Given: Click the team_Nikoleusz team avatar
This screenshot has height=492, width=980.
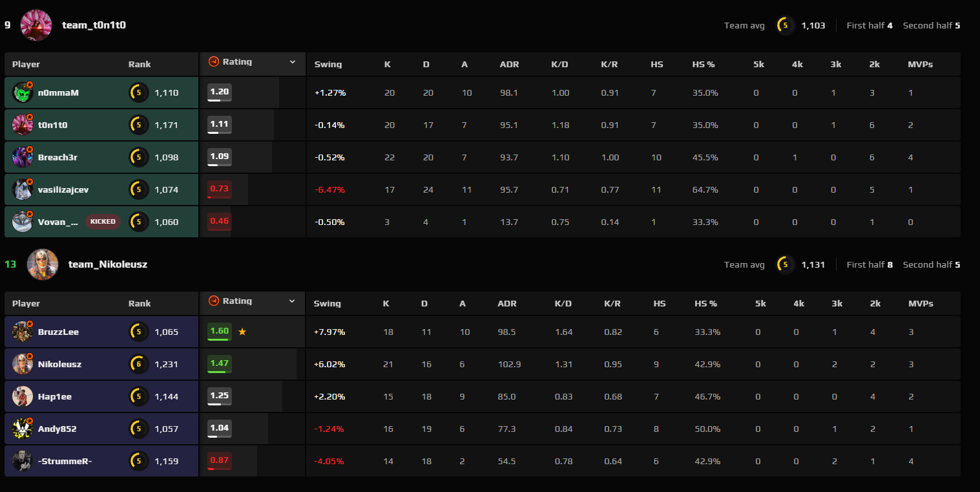Looking at the screenshot, I should pyautogui.click(x=43, y=264).
